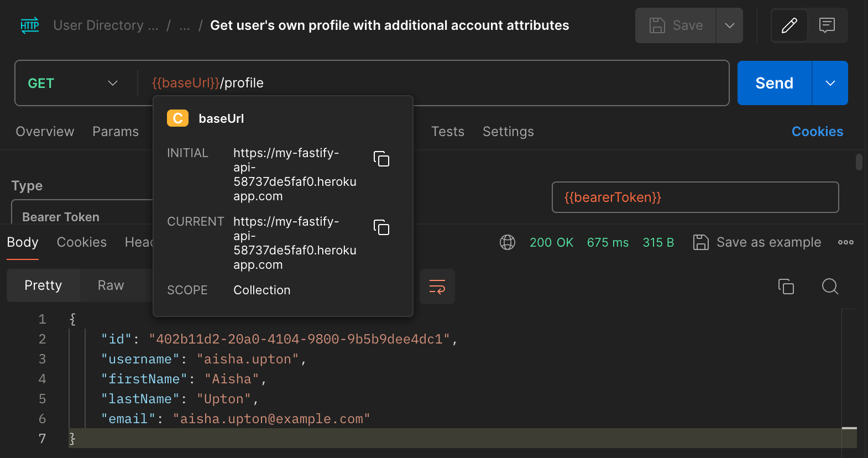Click the breadcrumb ellipsis folder

(185, 25)
